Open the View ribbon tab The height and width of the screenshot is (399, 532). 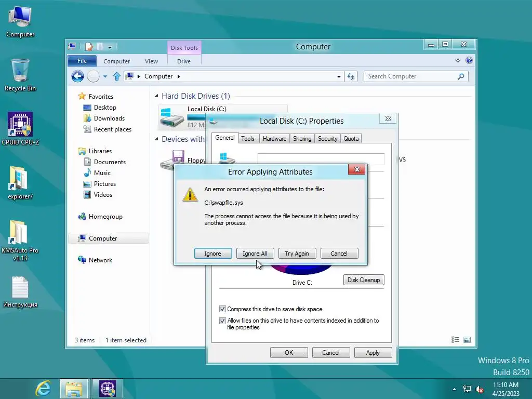click(151, 61)
